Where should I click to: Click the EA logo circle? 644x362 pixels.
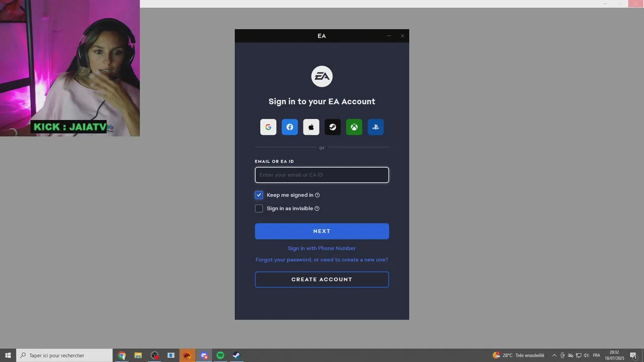pyautogui.click(x=322, y=76)
